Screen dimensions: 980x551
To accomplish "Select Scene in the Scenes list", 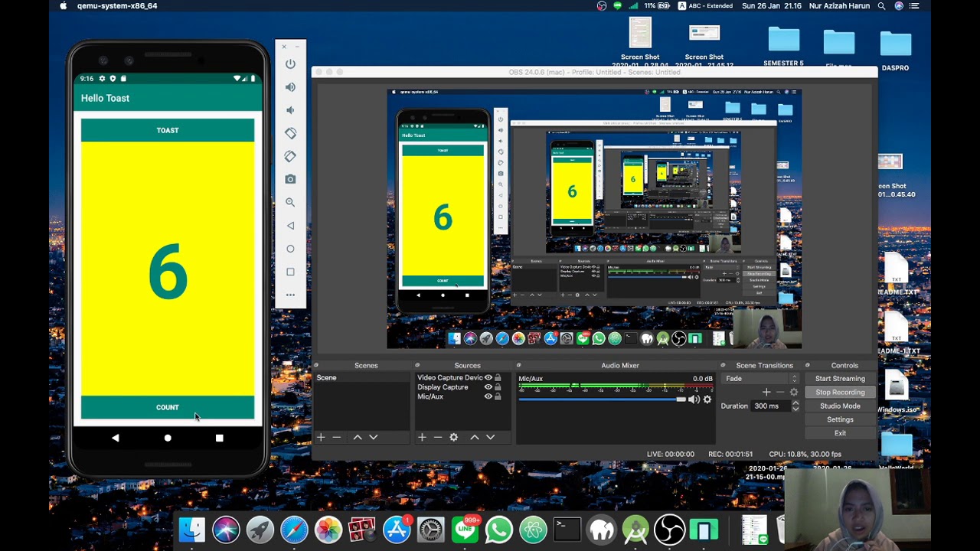I will pyautogui.click(x=363, y=378).
